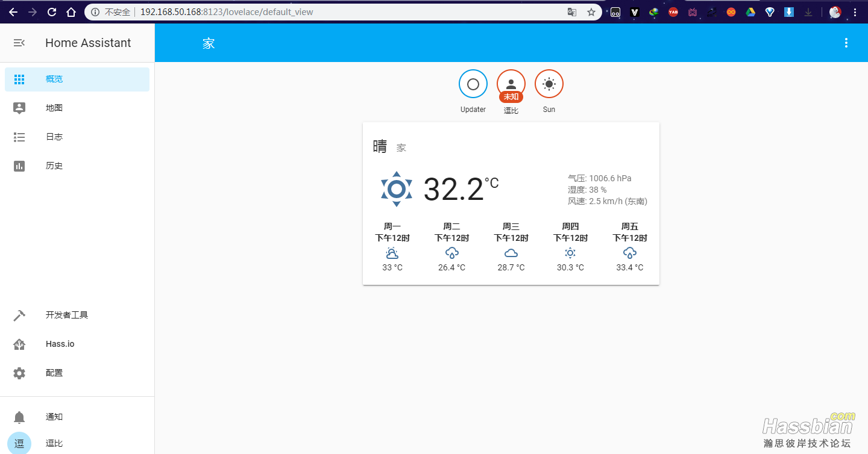Click the overview grid icon

[x=19, y=79]
